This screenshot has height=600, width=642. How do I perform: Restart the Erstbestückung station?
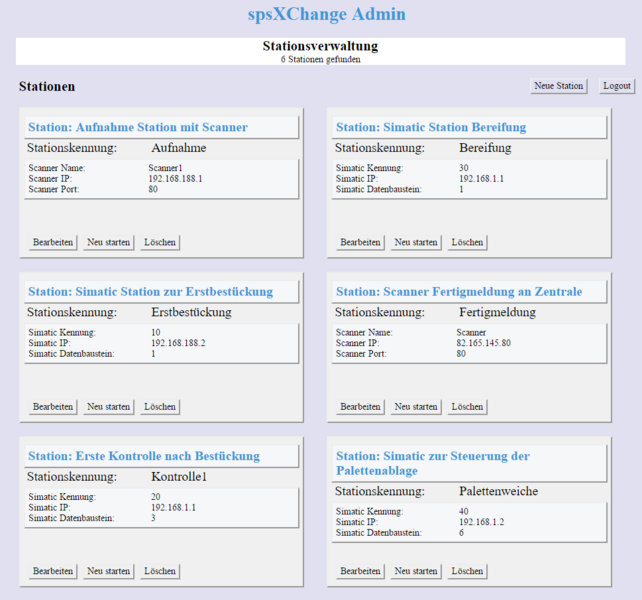coord(109,407)
